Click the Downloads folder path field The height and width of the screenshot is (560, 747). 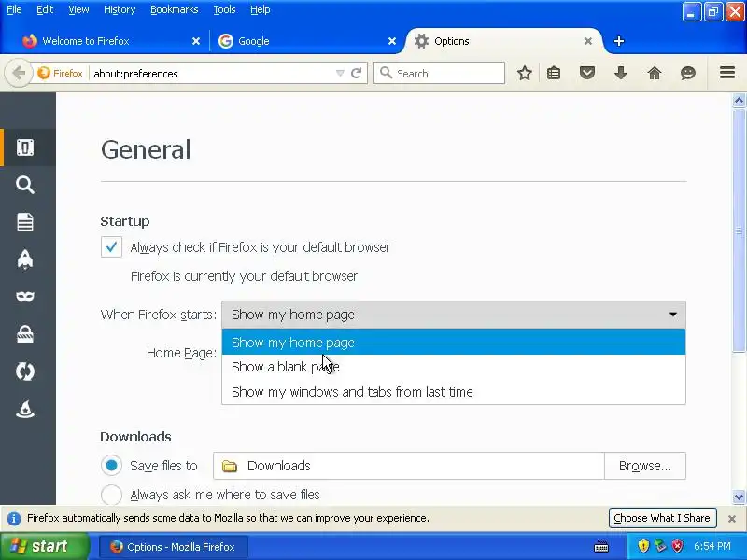point(409,466)
